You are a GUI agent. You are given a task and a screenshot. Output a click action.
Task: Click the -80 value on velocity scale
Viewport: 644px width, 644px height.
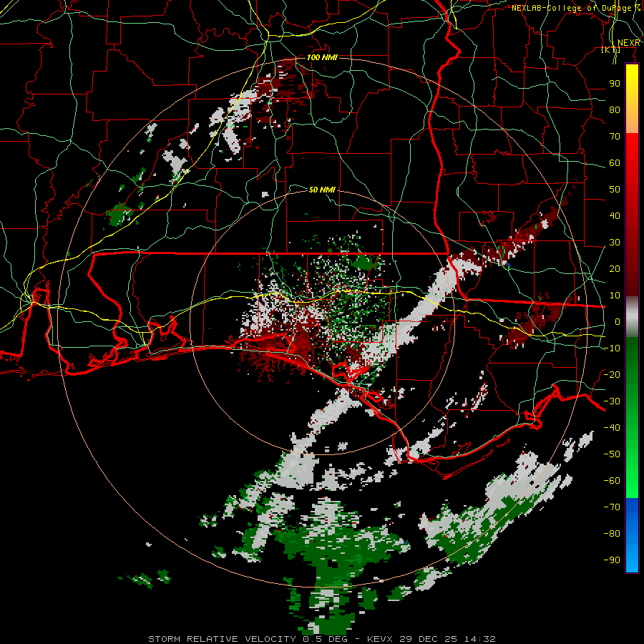coord(612,534)
